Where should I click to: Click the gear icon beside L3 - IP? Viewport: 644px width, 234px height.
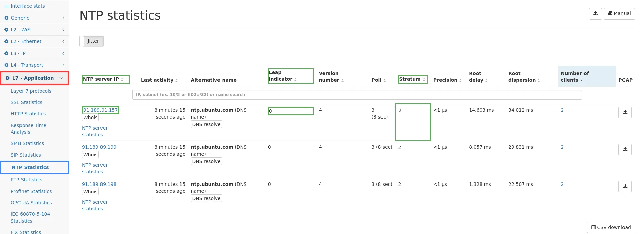click(x=6, y=53)
